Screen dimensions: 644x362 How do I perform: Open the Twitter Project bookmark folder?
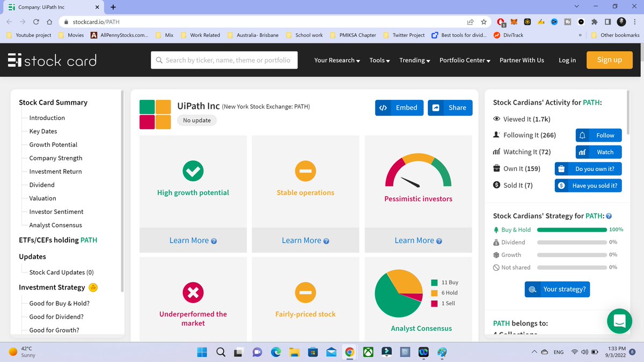(x=404, y=35)
